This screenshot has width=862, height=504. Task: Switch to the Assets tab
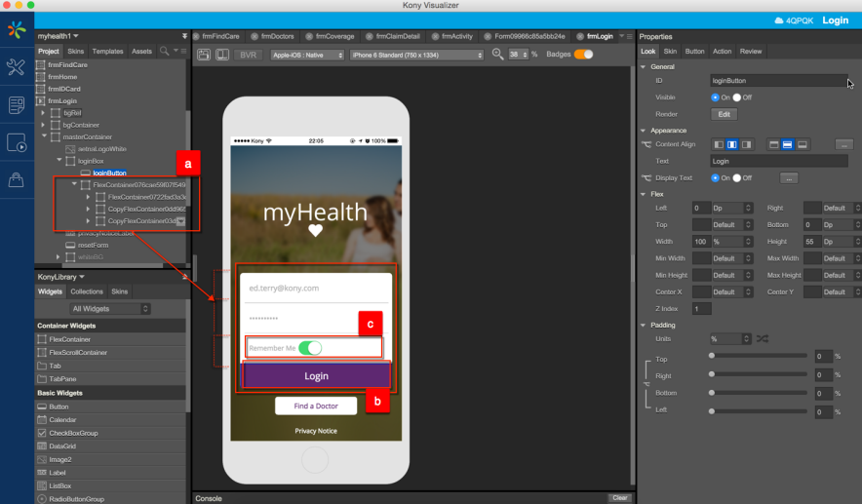coord(141,51)
